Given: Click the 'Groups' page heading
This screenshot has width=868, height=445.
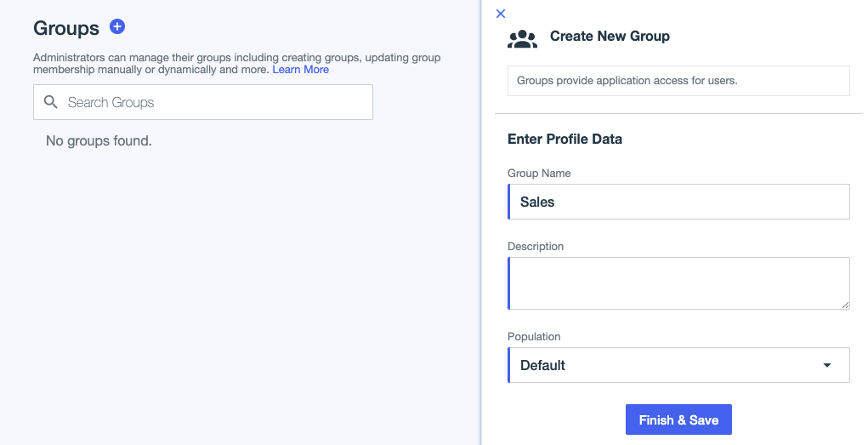Looking at the screenshot, I should (x=65, y=28).
